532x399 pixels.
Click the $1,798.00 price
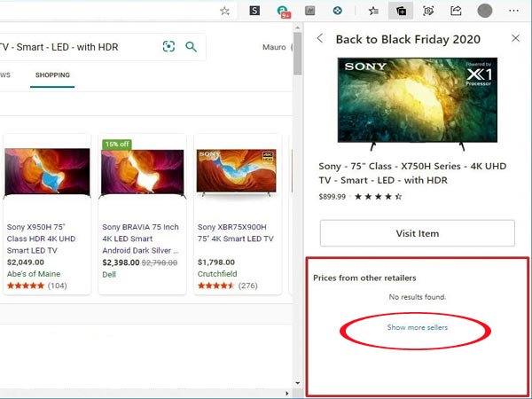pos(216,262)
